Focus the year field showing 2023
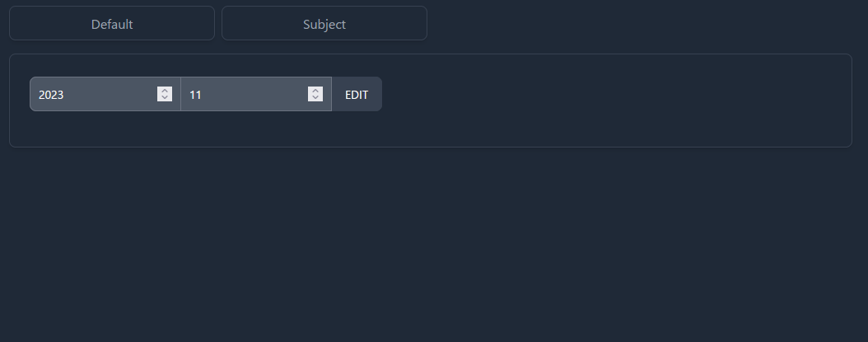The height and width of the screenshot is (342, 868). point(92,95)
